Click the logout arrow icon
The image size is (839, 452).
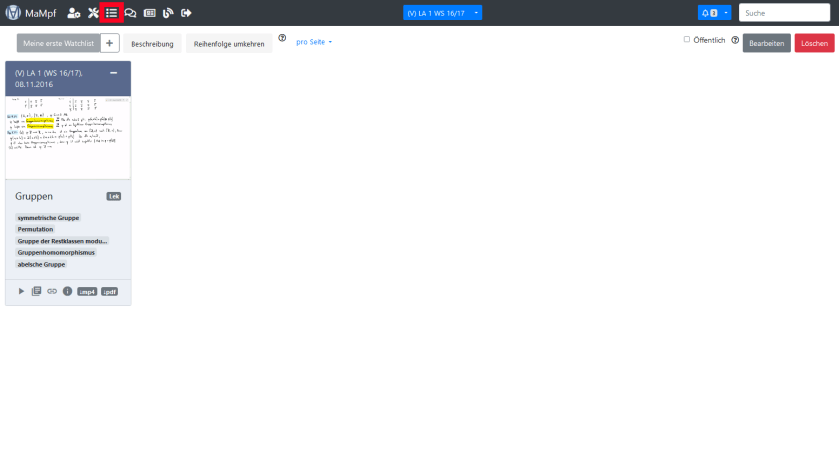pyautogui.click(x=186, y=13)
